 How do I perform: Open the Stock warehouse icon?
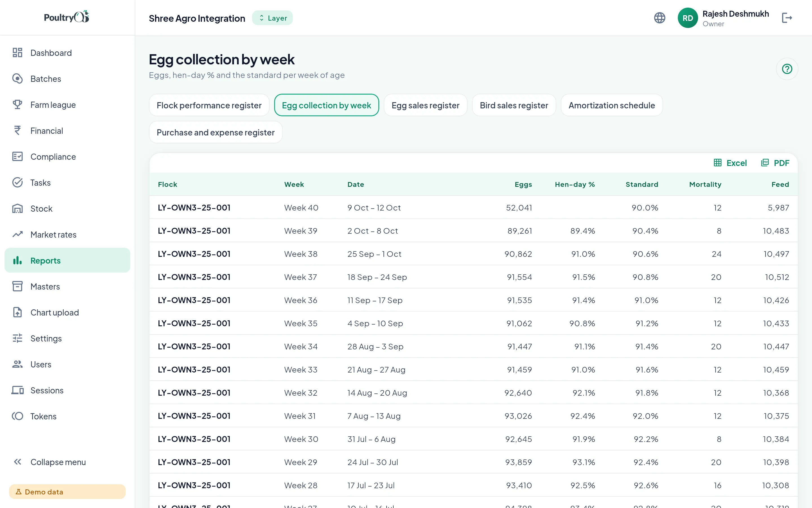point(17,208)
